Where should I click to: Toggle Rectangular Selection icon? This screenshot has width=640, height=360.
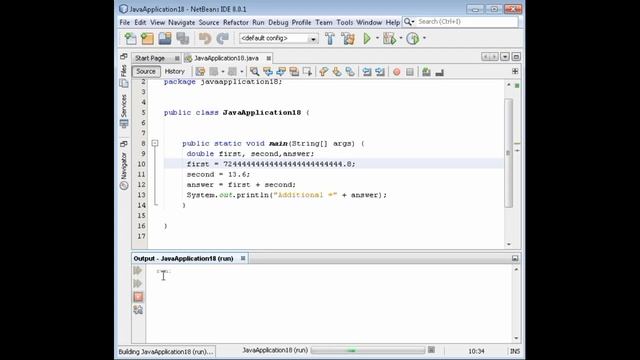307,72
